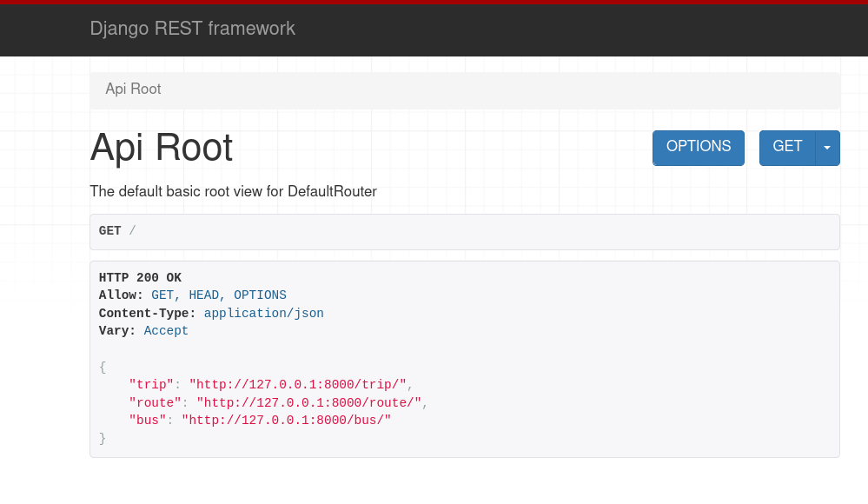Click the large Api Root page heading
The image size is (868, 504).
[162, 148]
